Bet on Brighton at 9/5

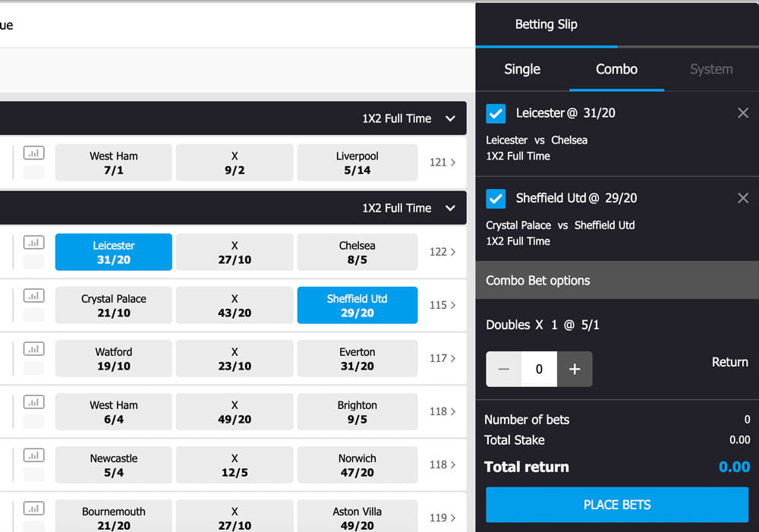(357, 412)
